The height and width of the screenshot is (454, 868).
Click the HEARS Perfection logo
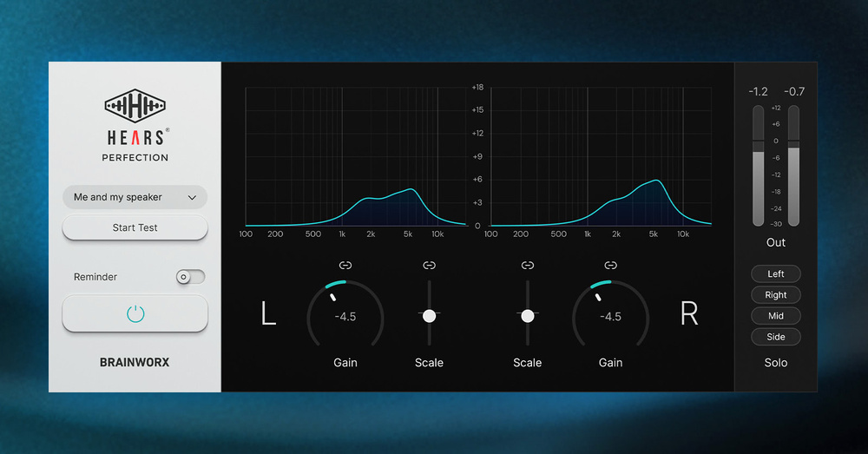click(x=135, y=127)
